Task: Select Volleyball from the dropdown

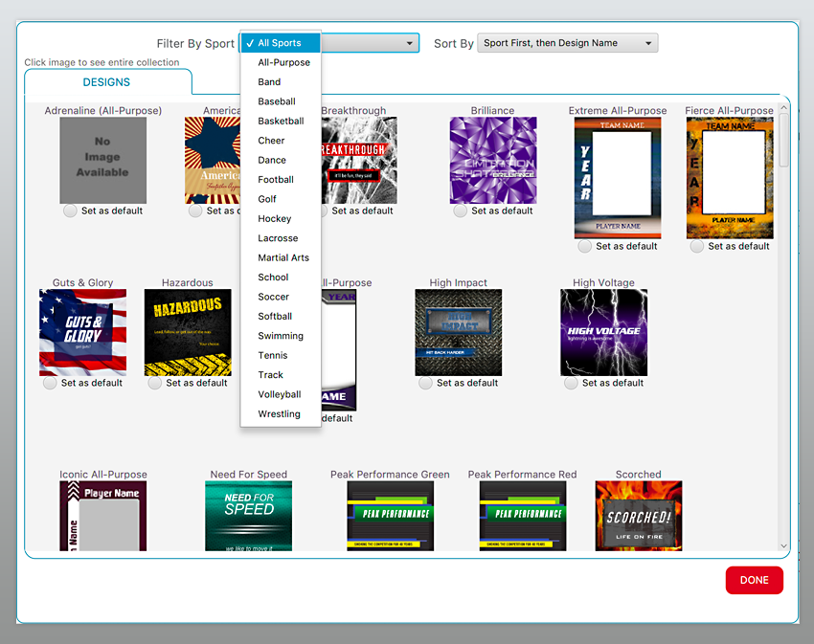Action: 281,394
